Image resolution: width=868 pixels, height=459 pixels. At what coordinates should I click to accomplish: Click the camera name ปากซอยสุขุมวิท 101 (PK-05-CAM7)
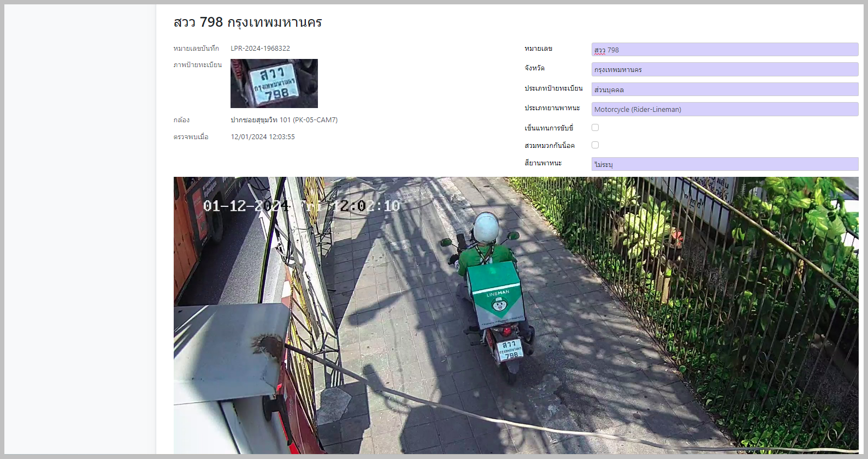click(x=284, y=120)
